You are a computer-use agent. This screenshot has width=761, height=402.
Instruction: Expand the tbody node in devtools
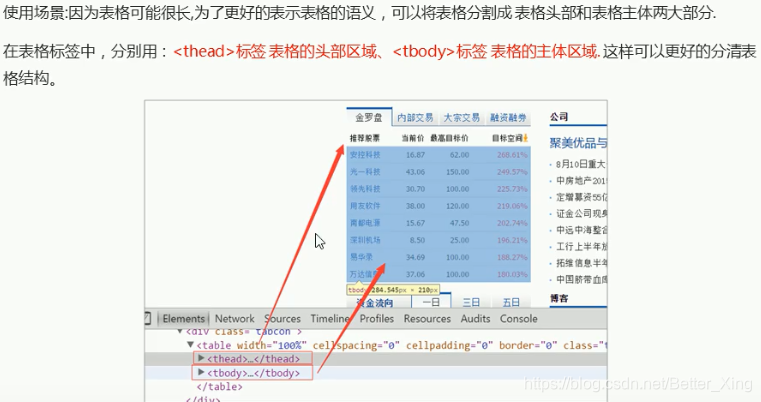tap(201, 372)
